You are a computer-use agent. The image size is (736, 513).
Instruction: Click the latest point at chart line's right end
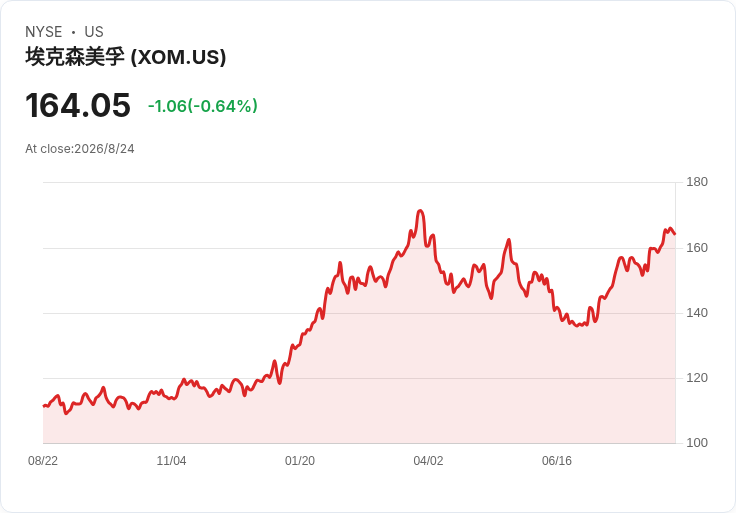(x=675, y=234)
